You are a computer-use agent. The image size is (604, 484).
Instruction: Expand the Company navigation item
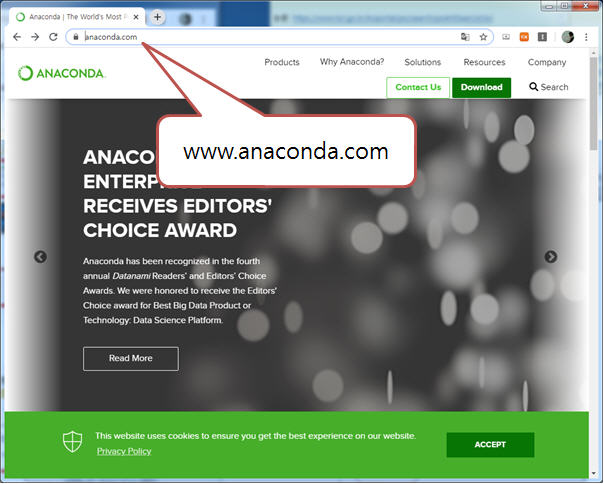pyautogui.click(x=547, y=62)
